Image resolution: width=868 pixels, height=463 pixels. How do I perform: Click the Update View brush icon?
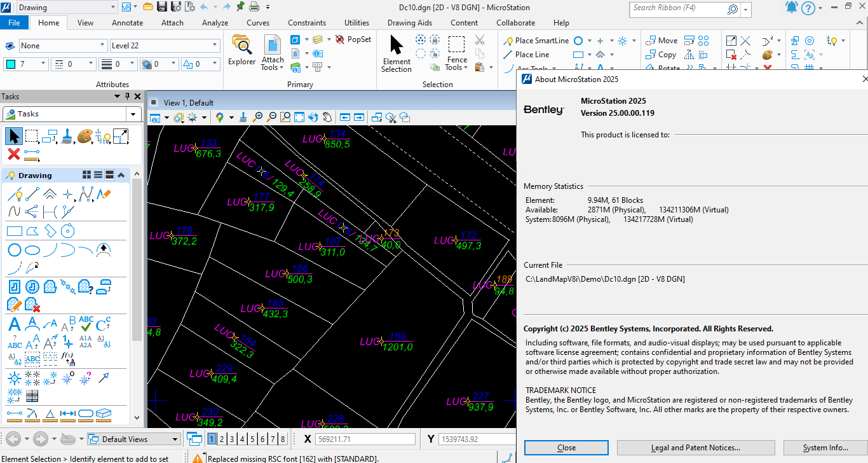pyautogui.click(x=244, y=117)
